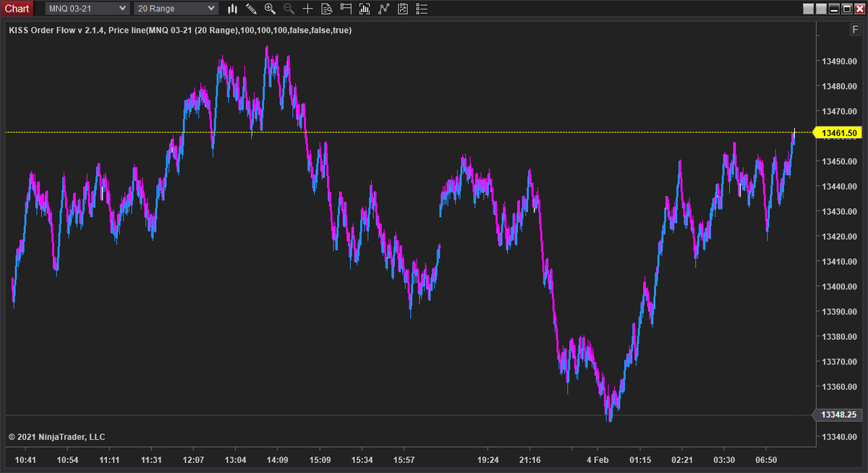Click the 13370.00 price axis label

pos(839,362)
